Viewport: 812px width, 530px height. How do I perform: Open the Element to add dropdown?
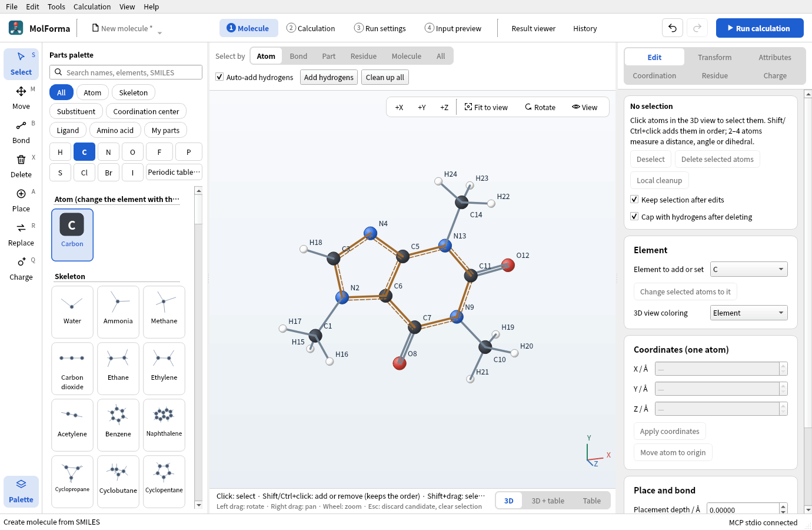(748, 269)
